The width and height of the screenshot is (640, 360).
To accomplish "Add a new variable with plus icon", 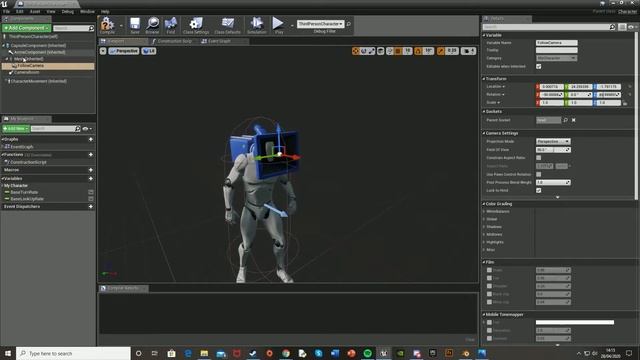I will point(91,178).
